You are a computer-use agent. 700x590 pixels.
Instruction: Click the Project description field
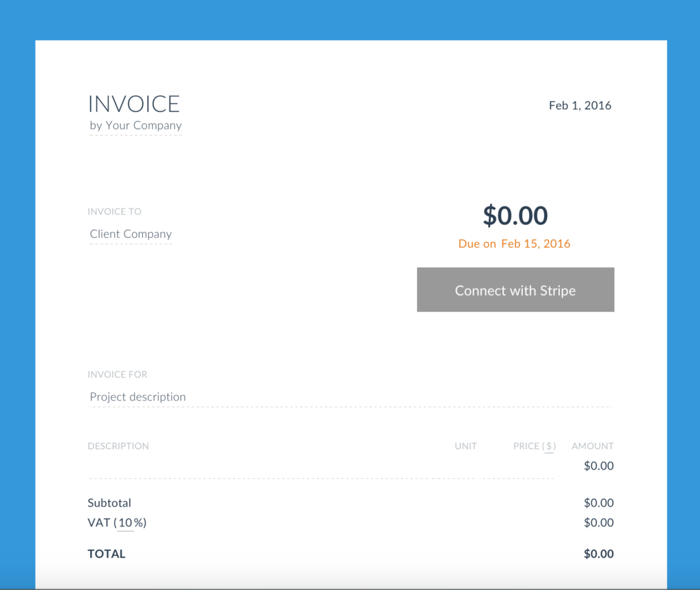pos(138,397)
